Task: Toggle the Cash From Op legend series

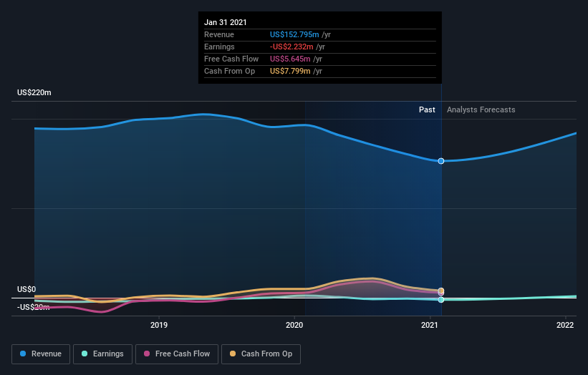Action: (x=261, y=354)
